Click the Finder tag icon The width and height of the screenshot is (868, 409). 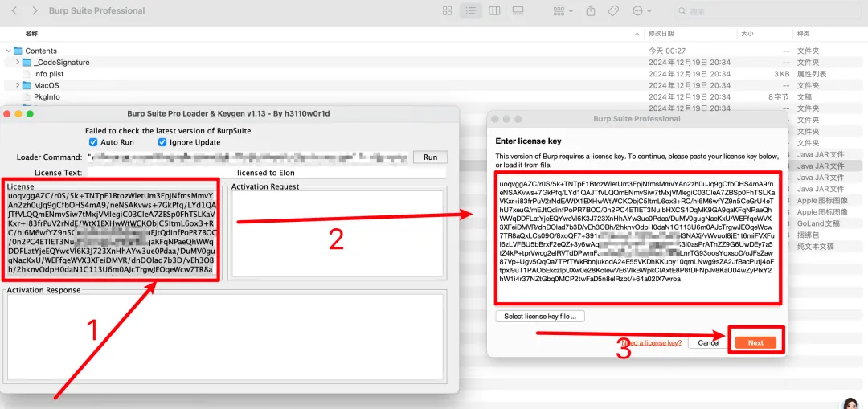tap(612, 10)
